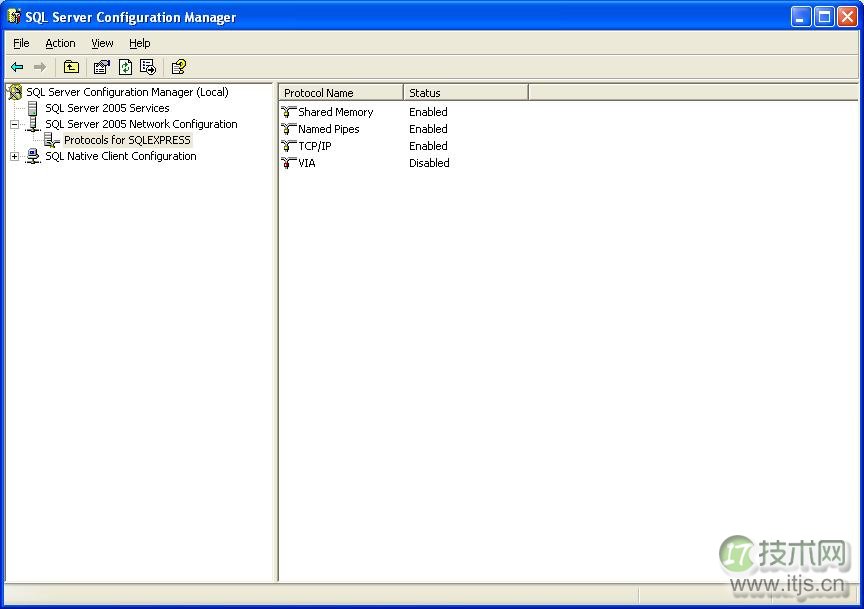The height and width of the screenshot is (609, 864).
Task: Select SQL Server 2005 Services label
Action: [107, 108]
